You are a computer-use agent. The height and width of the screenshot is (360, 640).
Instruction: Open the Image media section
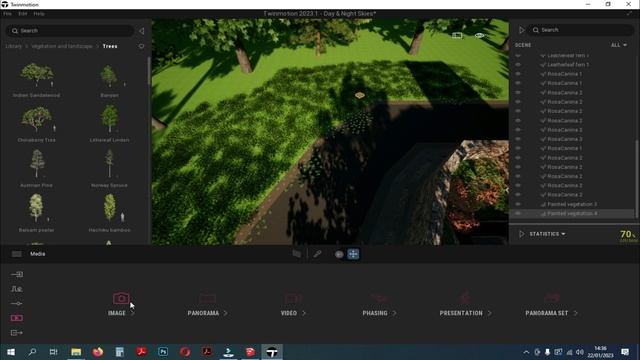tap(121, 304)
